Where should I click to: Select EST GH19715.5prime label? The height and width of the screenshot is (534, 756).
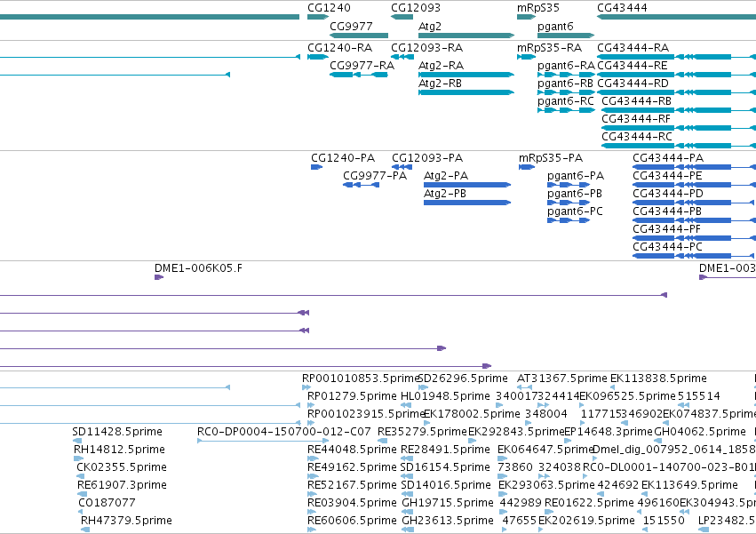[448, 504]
